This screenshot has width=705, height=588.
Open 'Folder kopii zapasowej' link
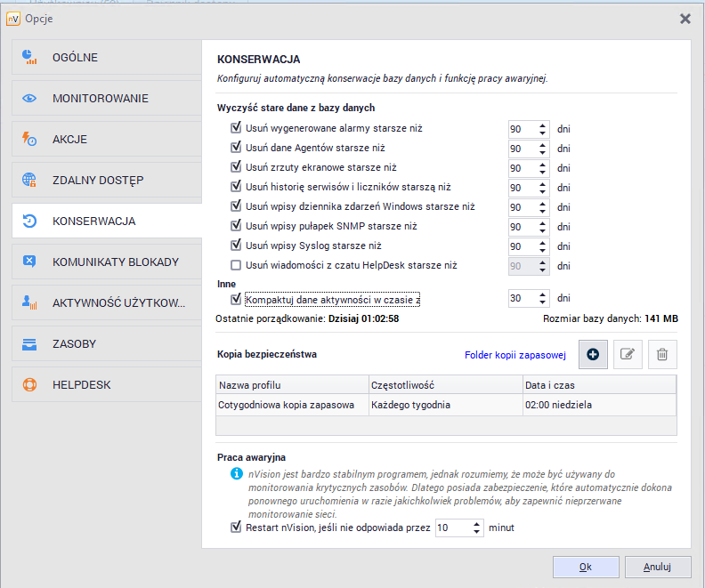point(515,355)
